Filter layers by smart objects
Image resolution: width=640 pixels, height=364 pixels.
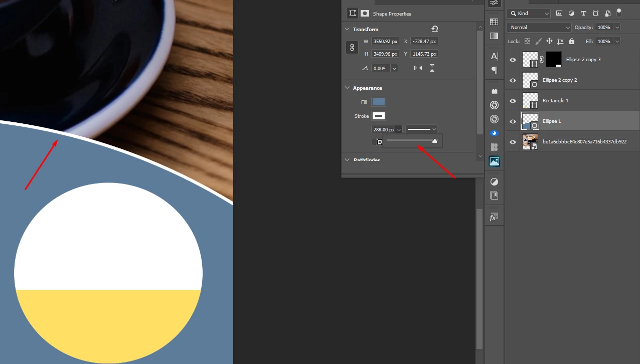607,14
